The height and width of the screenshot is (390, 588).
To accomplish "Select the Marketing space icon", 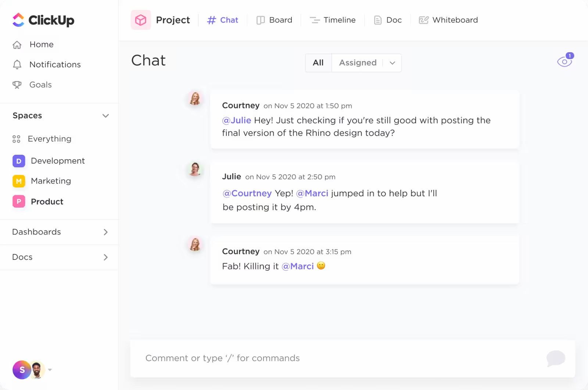I will tap(19, 181).
